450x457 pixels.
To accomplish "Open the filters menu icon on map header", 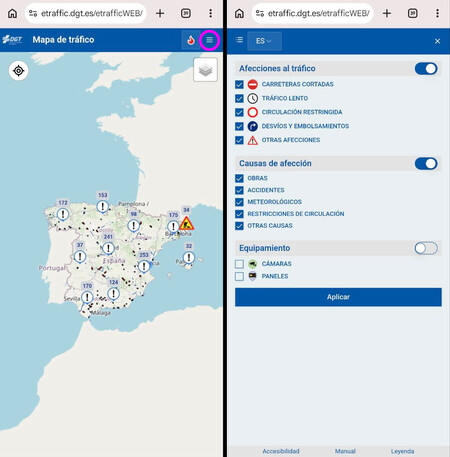I will [x=209, y=40].
